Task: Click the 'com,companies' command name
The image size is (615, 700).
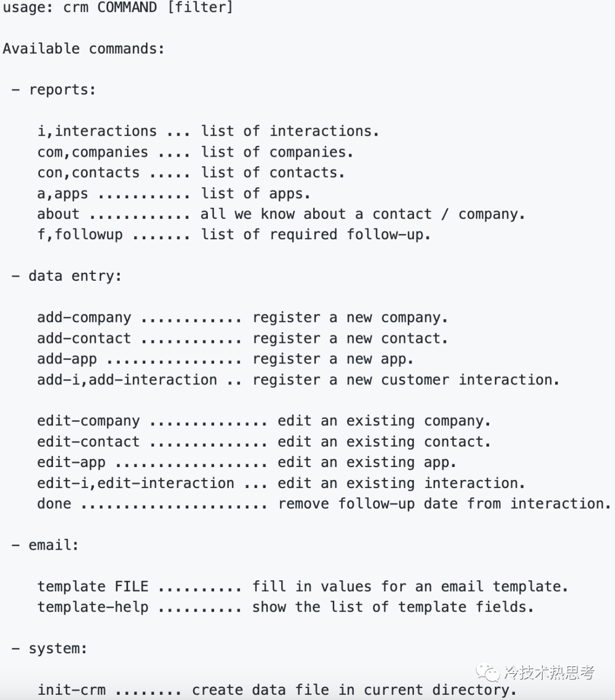Action: click(x=92, y=152)
